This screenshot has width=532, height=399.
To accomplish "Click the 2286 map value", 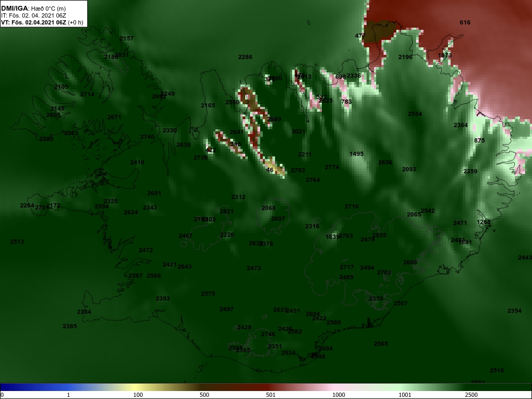I will (x=245, y=57).
